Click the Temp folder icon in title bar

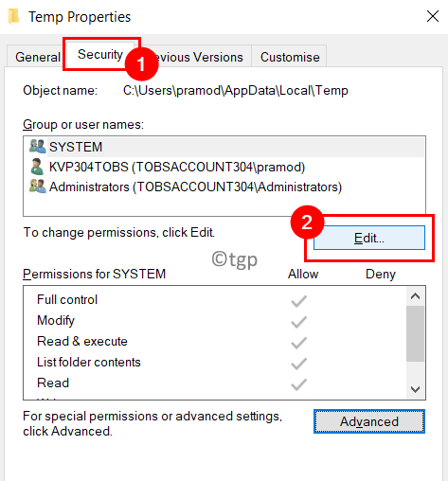point(13,16)
